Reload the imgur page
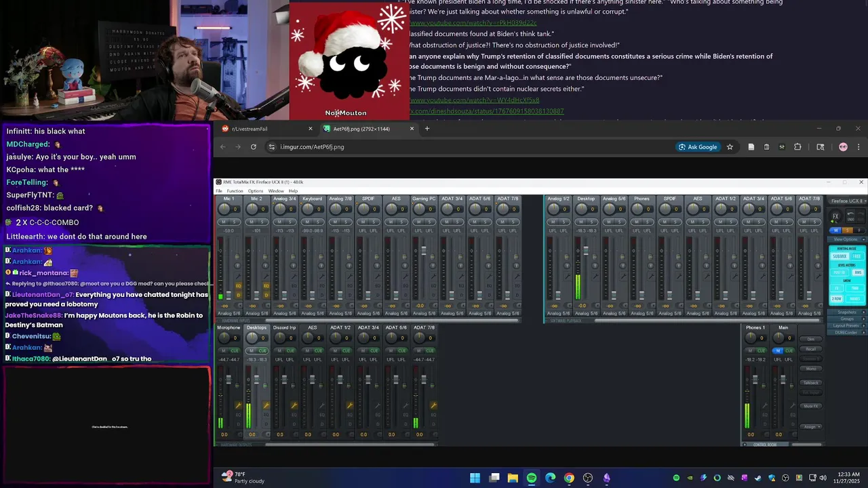This screenshot has width=868, height=488. (x=254, y=146)
